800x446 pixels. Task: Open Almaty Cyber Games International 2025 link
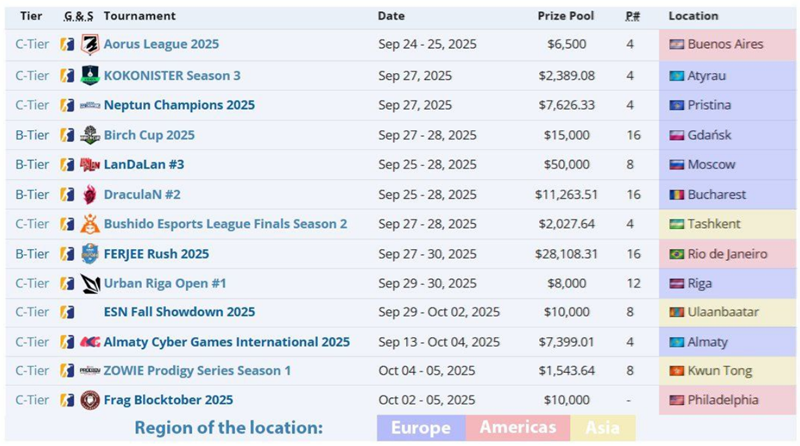point(227,342)
